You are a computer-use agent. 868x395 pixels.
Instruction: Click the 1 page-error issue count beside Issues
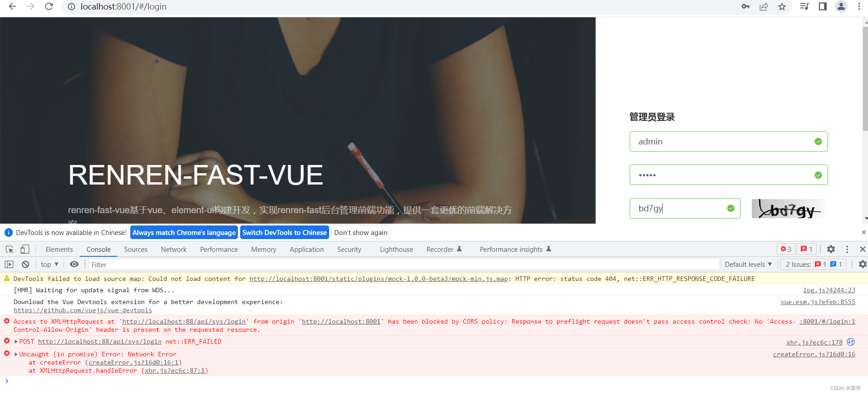821,264
